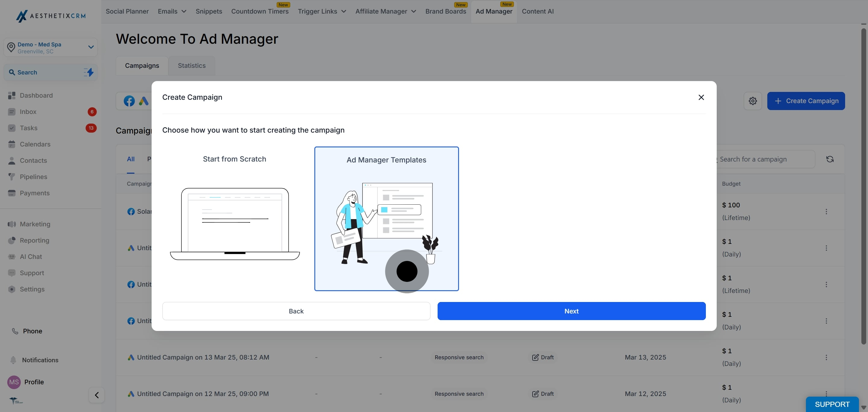Image resolution: width=868 pixels, height=412 pixels.
Task: Expand the Emails menu dropdown
Action: (x=172, y=11)
